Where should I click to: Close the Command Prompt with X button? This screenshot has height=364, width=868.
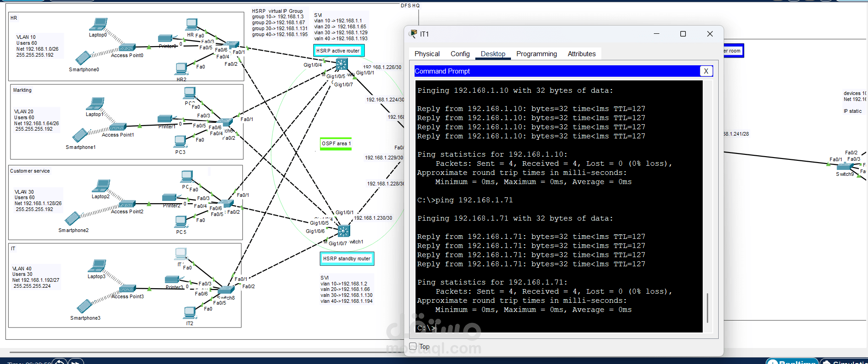click(706, 71)
